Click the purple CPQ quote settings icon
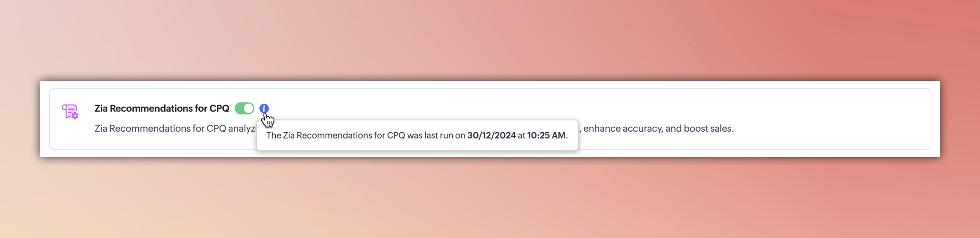Image resolution: width=980 pixels, height=238 pixels. (x=70, y=112)
